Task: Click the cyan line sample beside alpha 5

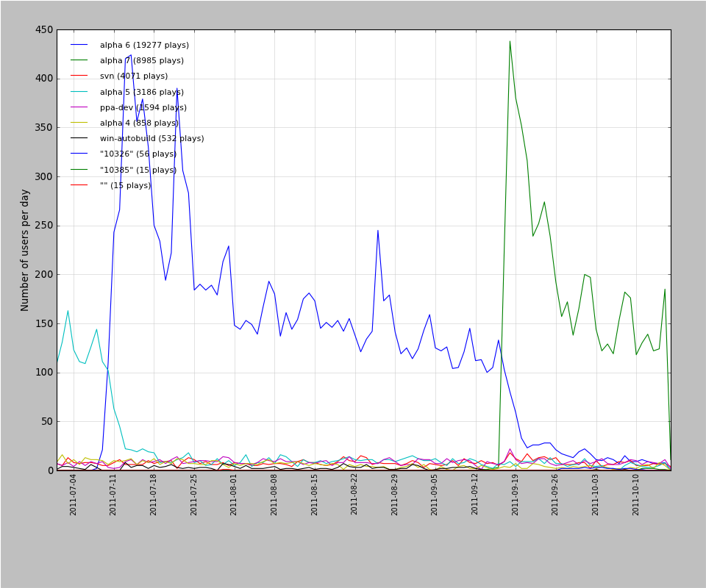Action: pyautogui.click(x=79, y=91)
